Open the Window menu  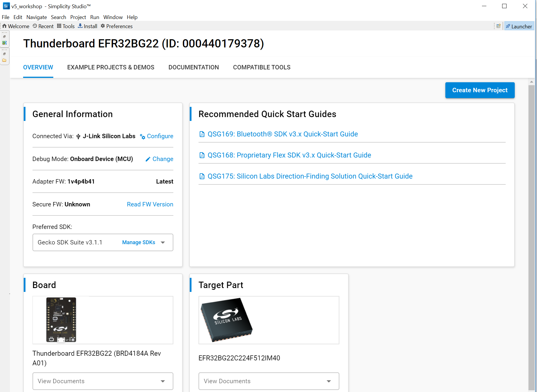(x=113, y=17)
